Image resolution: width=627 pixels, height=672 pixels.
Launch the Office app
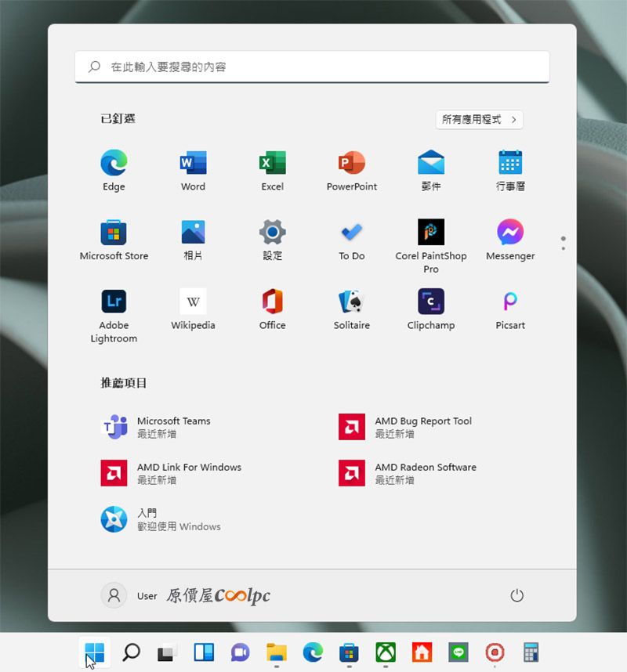[x=272, y=309]
